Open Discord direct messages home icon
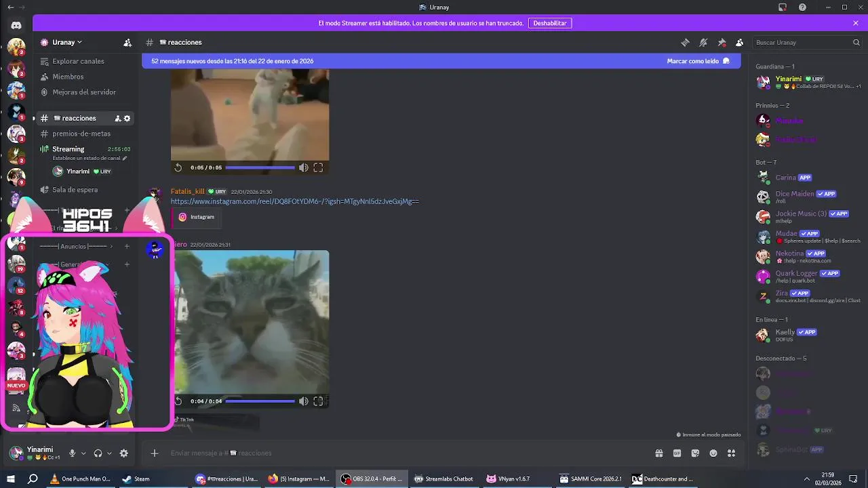868x488 pixels. pos(16,25)
